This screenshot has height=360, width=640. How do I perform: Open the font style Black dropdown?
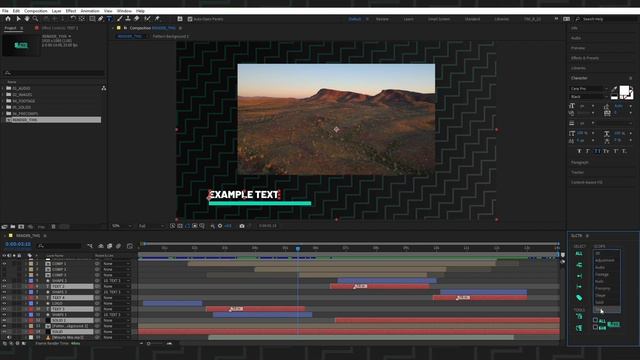click(x=589, y=97)
